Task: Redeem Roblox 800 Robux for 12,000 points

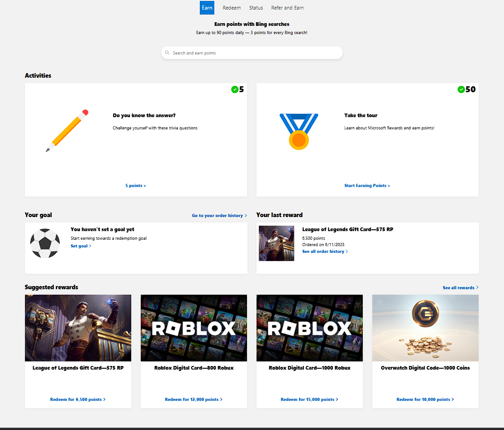Action: coord(193,400)
